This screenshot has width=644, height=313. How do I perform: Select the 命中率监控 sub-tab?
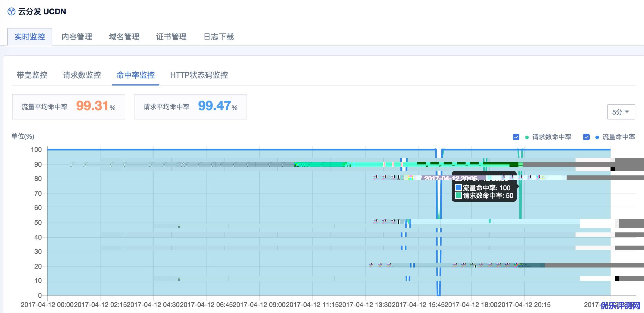136,75
